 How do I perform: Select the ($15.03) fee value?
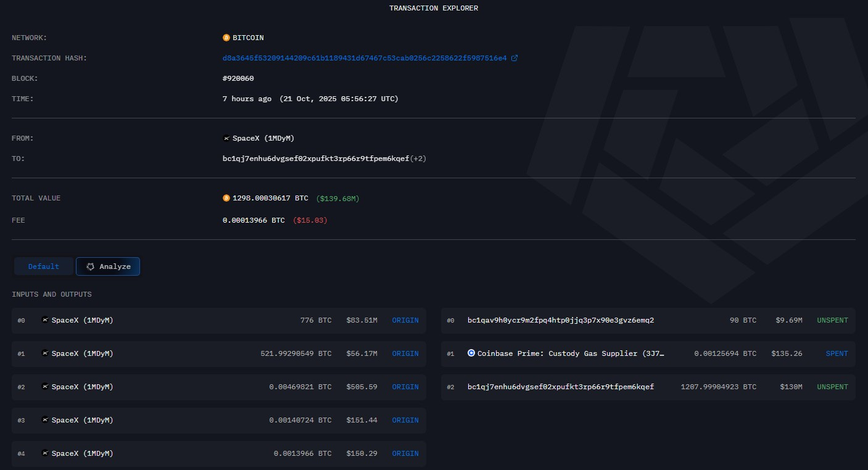[x=310, y=220]
